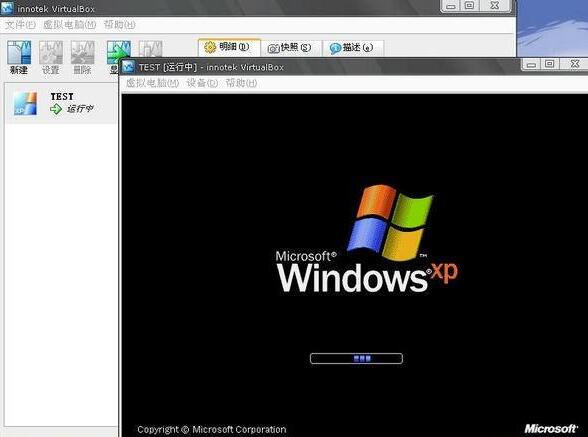Switch to the 明细(D) tab

pyautogui.click(x=229, y=47)
